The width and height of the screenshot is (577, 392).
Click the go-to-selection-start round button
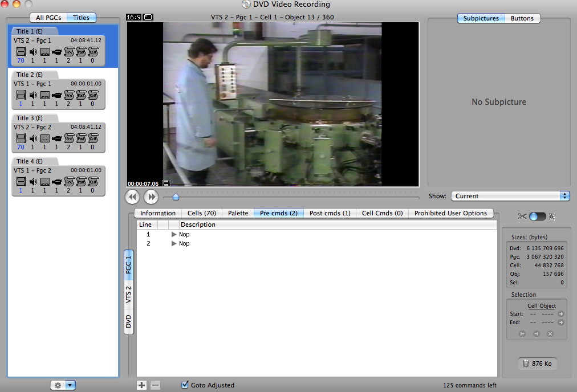tap(522, 334)
